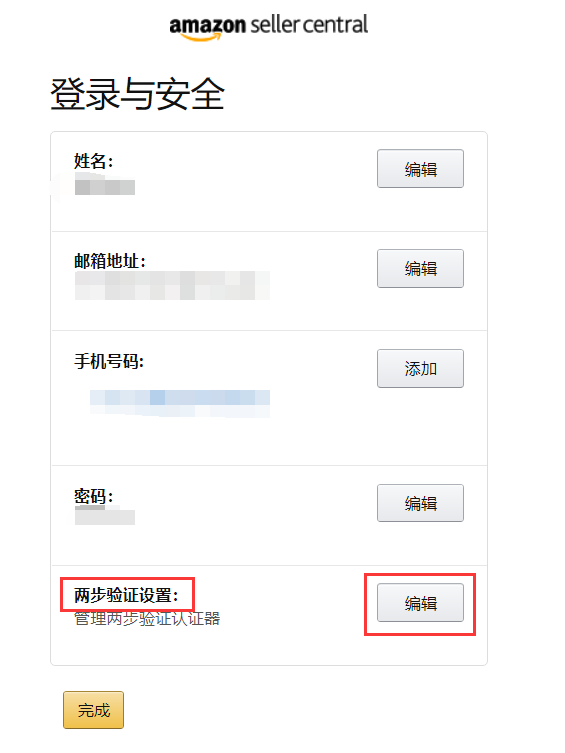Edit 两步验证设置 two-step verification
565x753 pixels.
click(420, 603)
